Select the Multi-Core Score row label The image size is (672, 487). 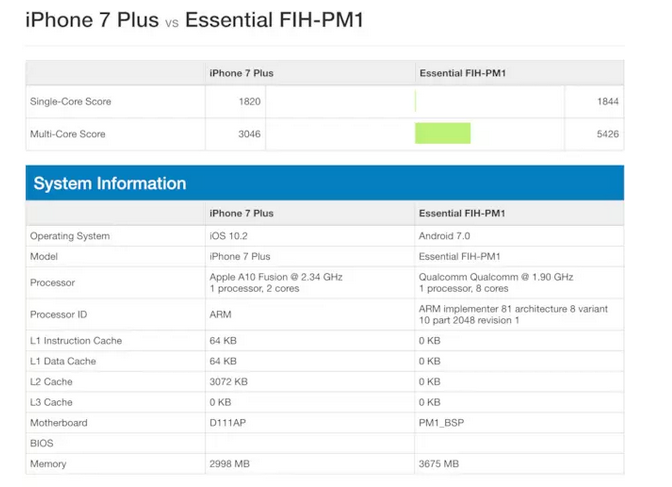[68, 134]
